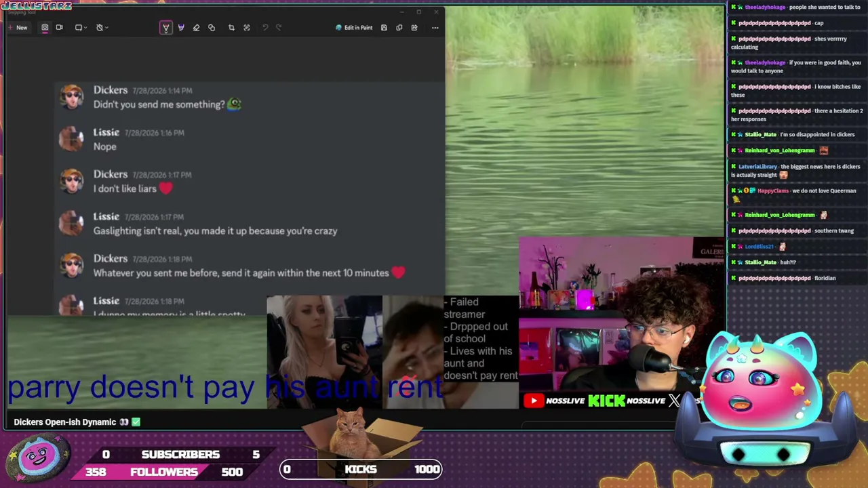Viewport: 868px width, 488px height.
Task: Open Text actions in Snipping Tool
Action: [247, 28]
